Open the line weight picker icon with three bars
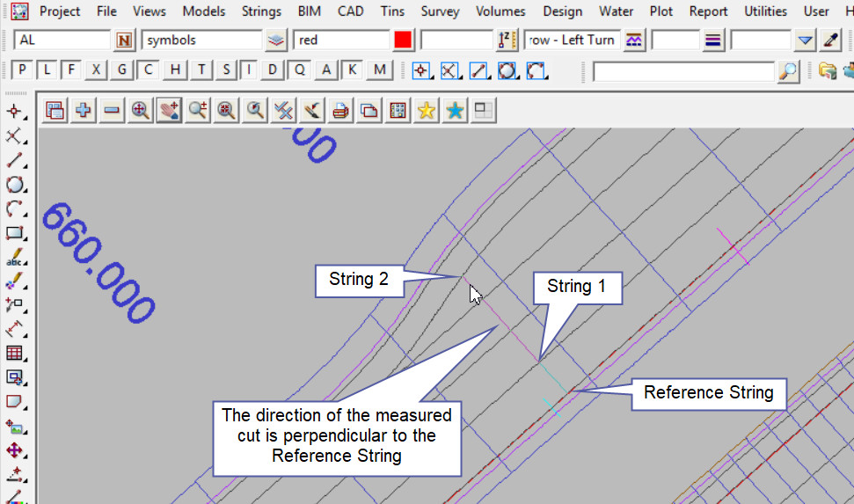This screenshot has height=504, width=854. coord(712,40)
